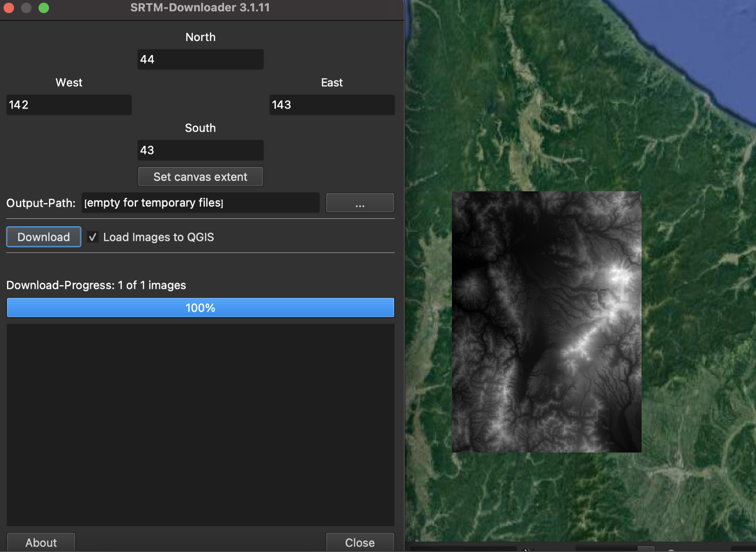This screenshot has width=756, height=552.
Task: Click the 100% download progress bar
Action: click(x=200, y=308)
